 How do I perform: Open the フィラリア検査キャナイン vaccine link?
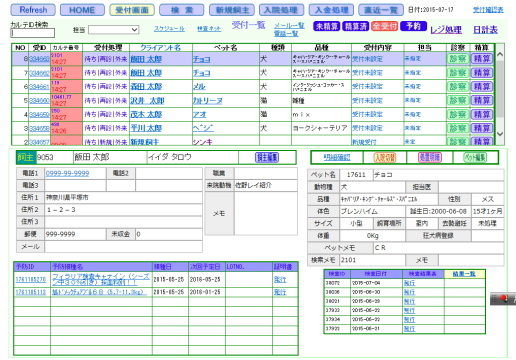coord(101,279)
